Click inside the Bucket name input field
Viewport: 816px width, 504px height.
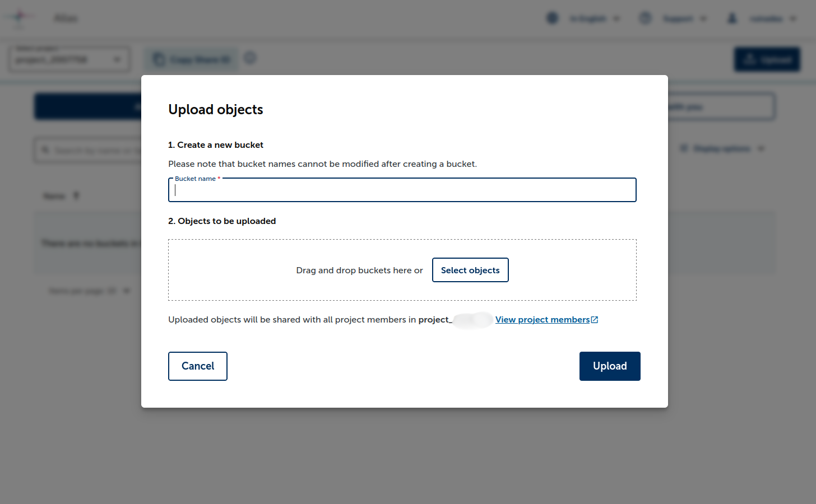tap(402, 190)
